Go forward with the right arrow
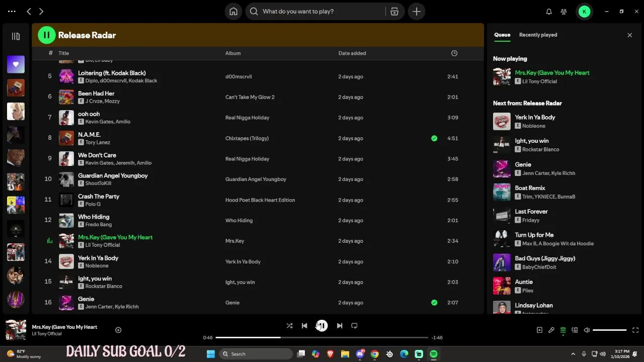 point(41,11)
